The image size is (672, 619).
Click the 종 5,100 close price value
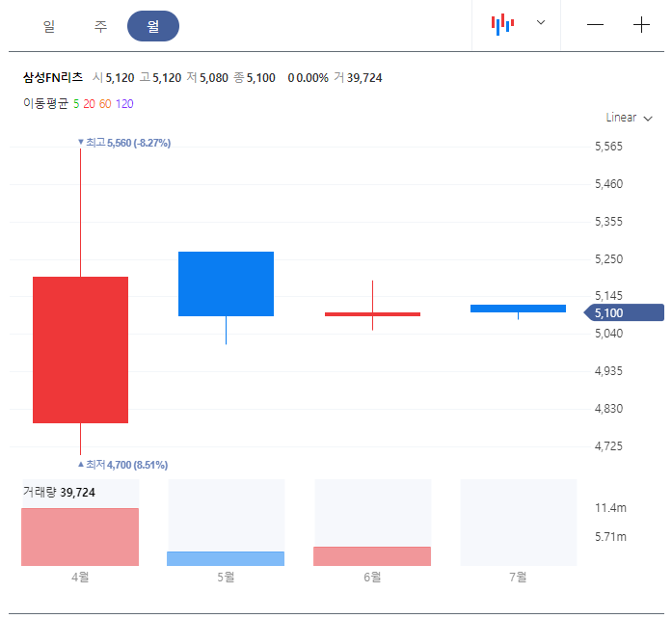point(255,77)
